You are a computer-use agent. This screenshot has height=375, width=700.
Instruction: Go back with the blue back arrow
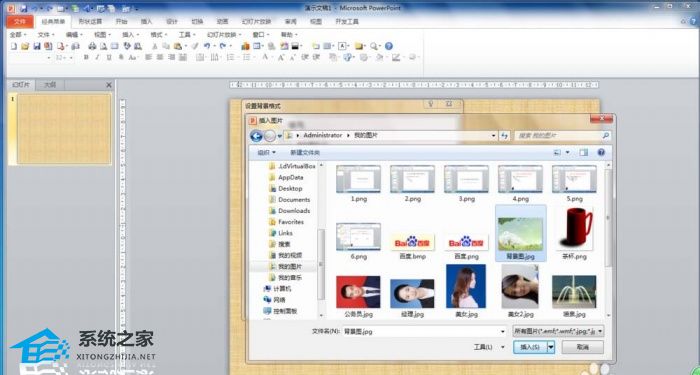[x=256, y=136]
